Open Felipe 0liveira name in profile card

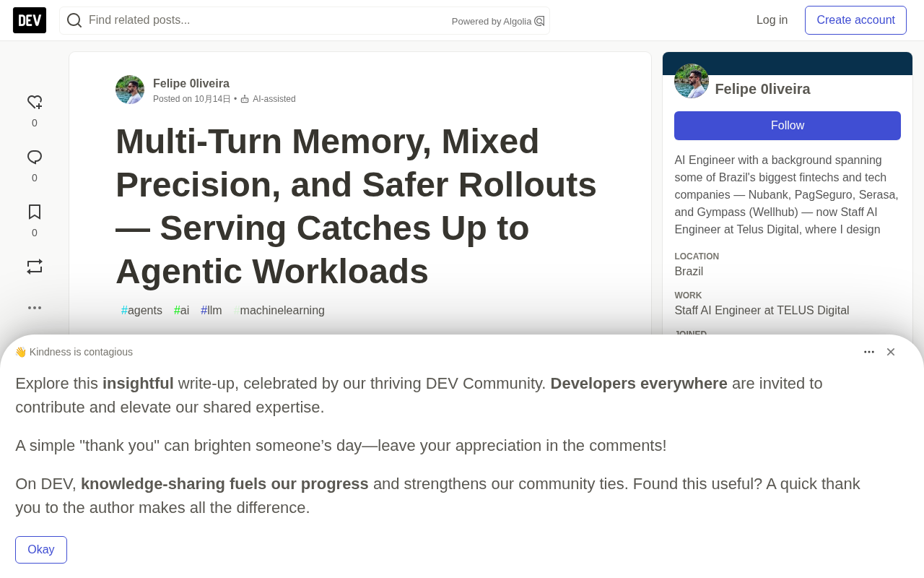762,89
